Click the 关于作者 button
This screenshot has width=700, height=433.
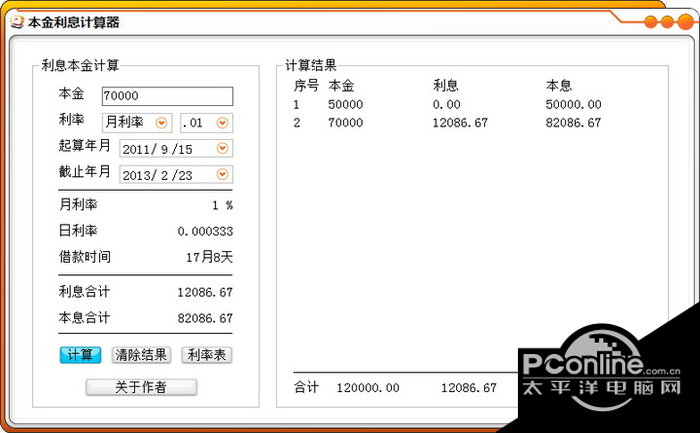pyautogui.click(x=141, y=387)
